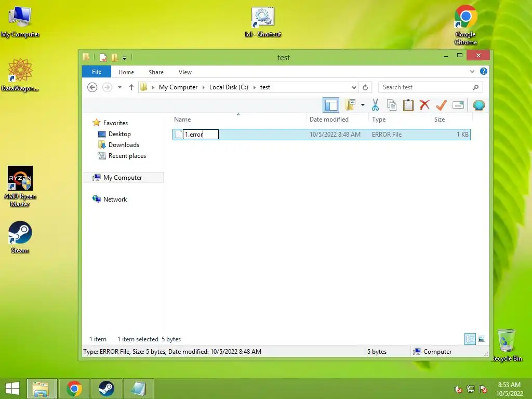Click the clipboard Paste icon

point(408,105)
